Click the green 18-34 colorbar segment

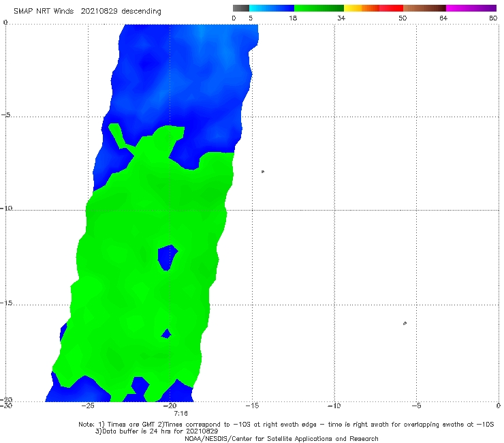pyautogui.click(x=319, y=8)
